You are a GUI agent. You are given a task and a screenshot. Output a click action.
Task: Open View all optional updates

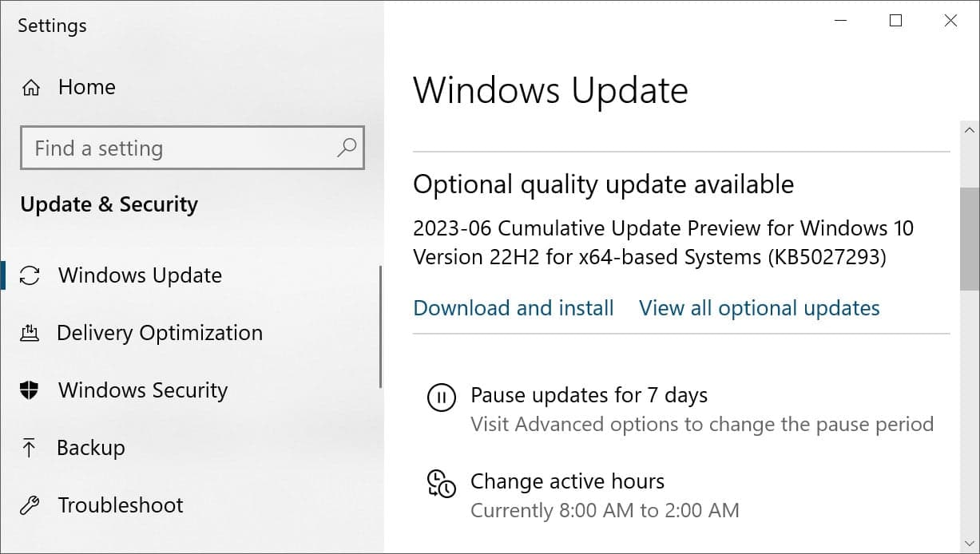coord(758,307)
